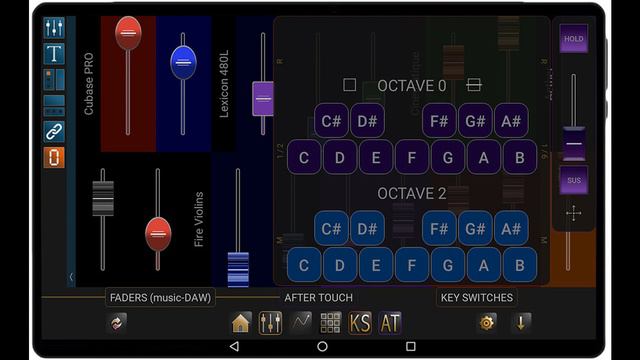Tap the blue D# key in Octave 2

tap(367, 229)
